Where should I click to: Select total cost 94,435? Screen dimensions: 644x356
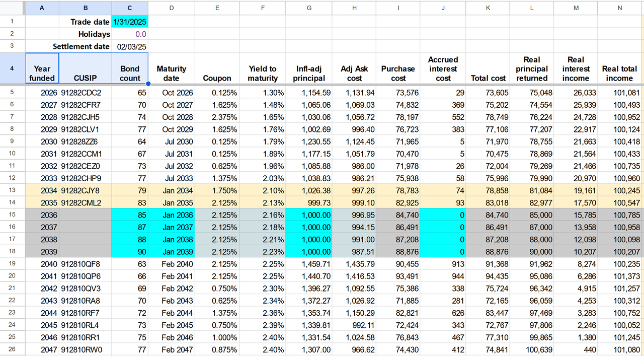(488, 276)
